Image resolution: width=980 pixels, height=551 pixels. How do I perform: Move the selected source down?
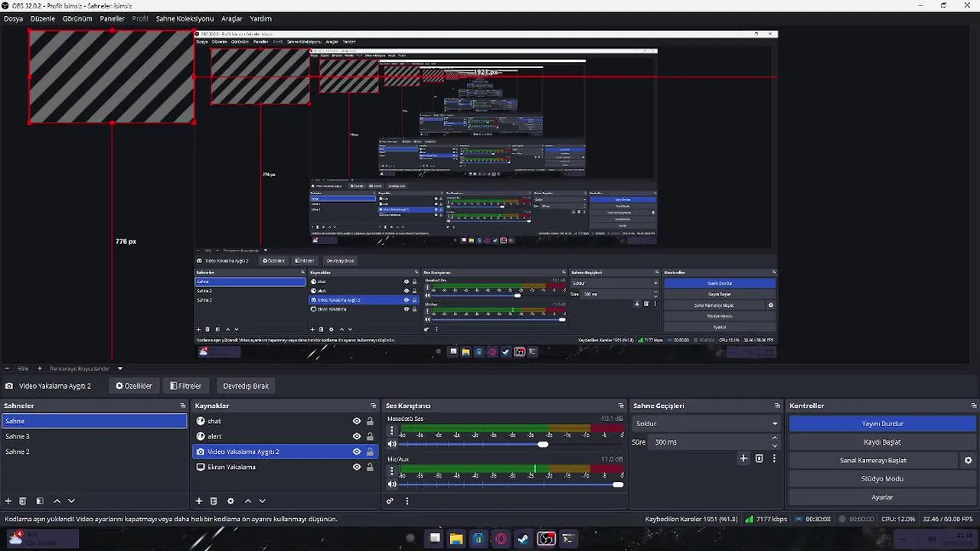pos(262,501)
